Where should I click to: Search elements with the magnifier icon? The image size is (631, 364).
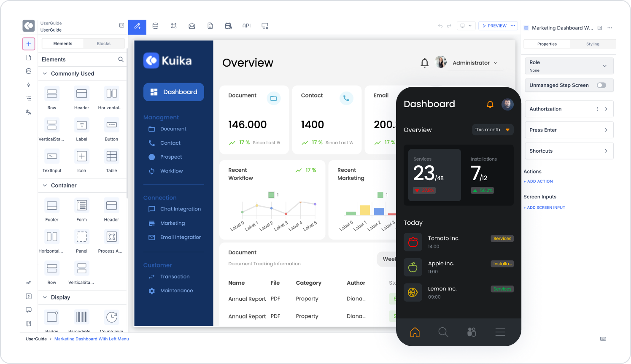click(x=121, y=59)
